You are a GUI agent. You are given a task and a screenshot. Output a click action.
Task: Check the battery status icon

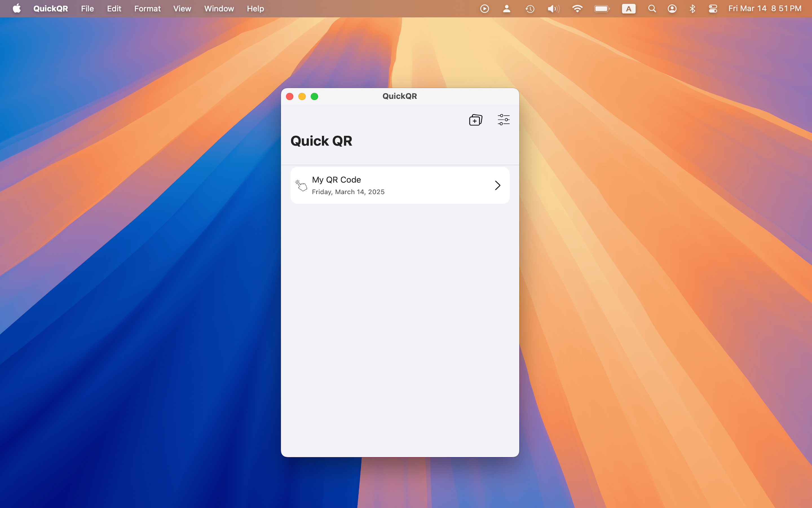[x=602, y=8]
